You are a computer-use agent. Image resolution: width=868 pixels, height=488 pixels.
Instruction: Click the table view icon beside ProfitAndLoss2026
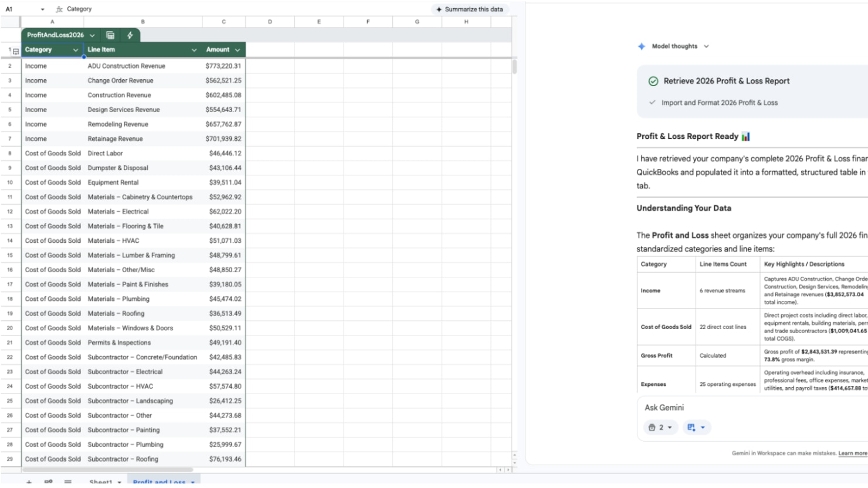click(x=110, y=35)
